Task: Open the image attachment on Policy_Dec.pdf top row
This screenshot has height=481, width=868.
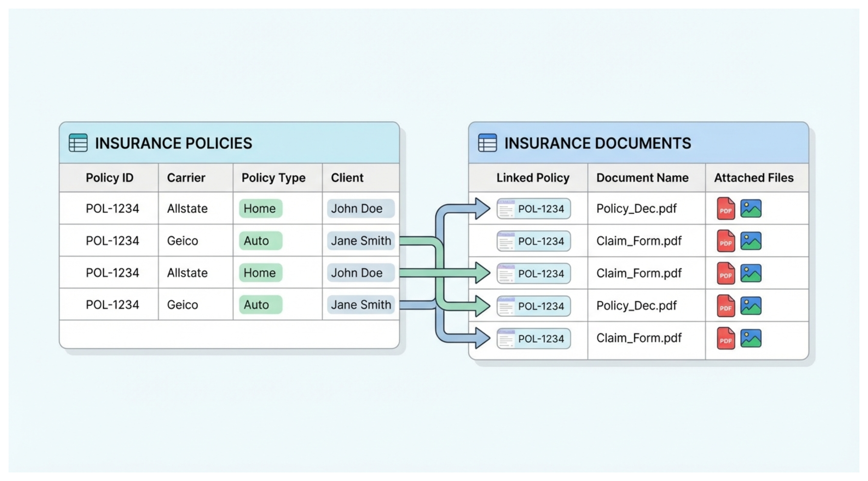Action: (751, 208)
